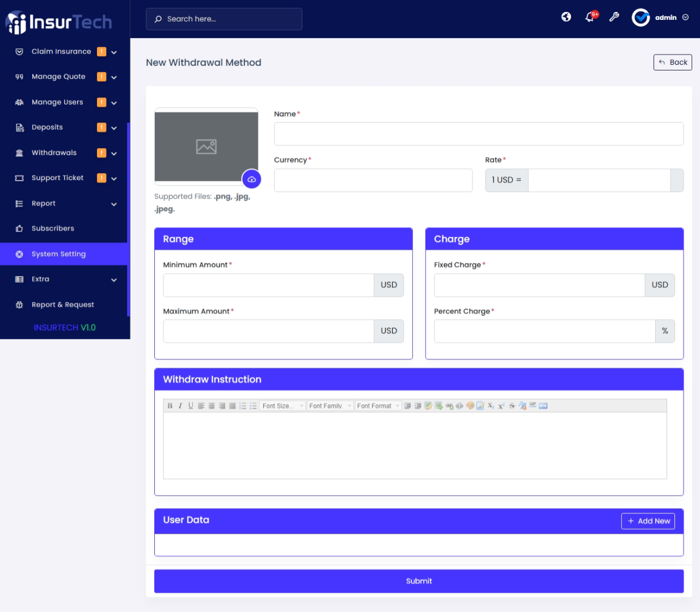Open the admin profile dropdown
The width and height of the screenshot is (700, 612).
(660, 18)
